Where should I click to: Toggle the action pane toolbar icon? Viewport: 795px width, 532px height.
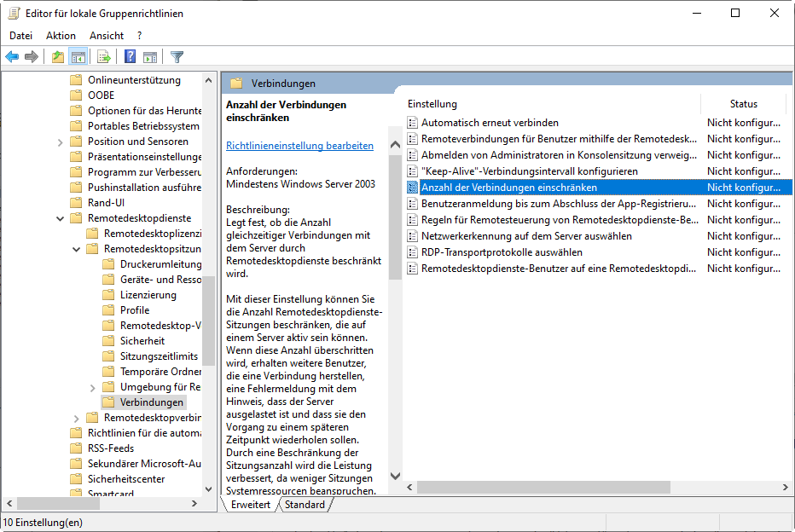150,57
